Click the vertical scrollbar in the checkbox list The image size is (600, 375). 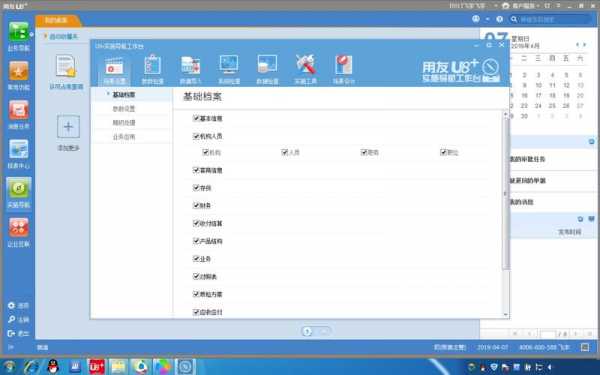click(506, 191)
